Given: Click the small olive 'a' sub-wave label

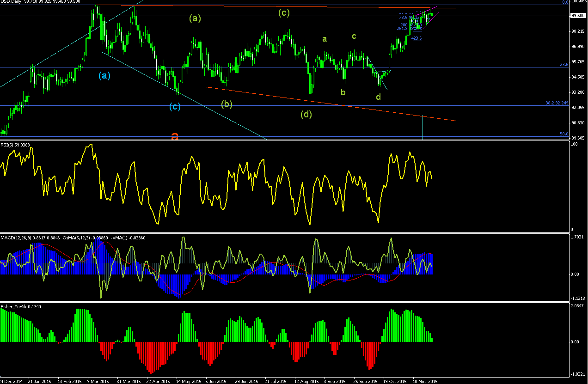Looking at the screenshot, I should (x=325, y=39).
